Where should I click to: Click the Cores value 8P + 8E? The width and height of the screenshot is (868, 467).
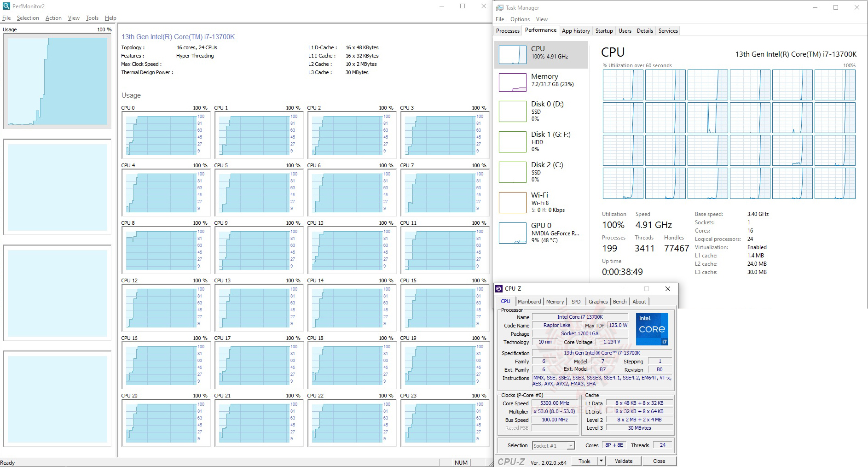614,445
